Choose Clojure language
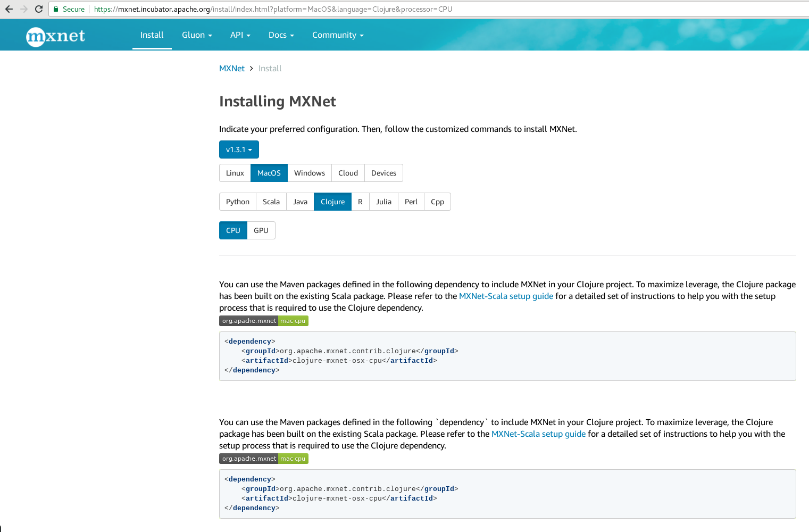809x532 pixels. 333,202
